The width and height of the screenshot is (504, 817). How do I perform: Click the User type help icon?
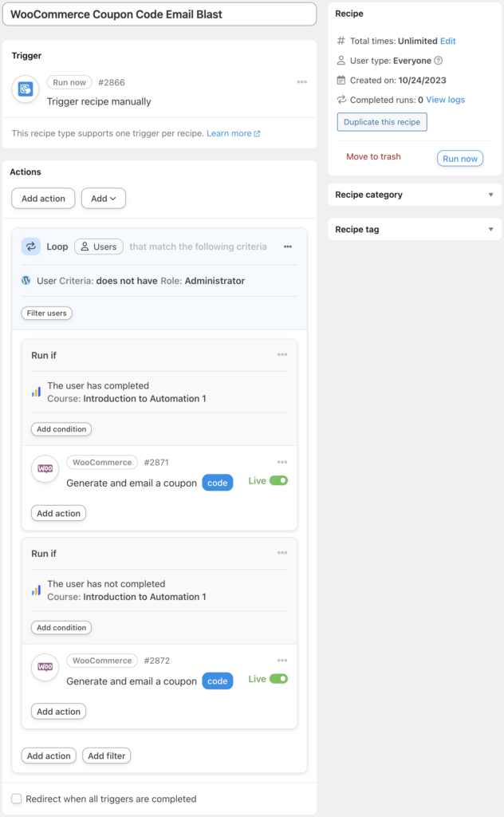click(x=438, y=61)
